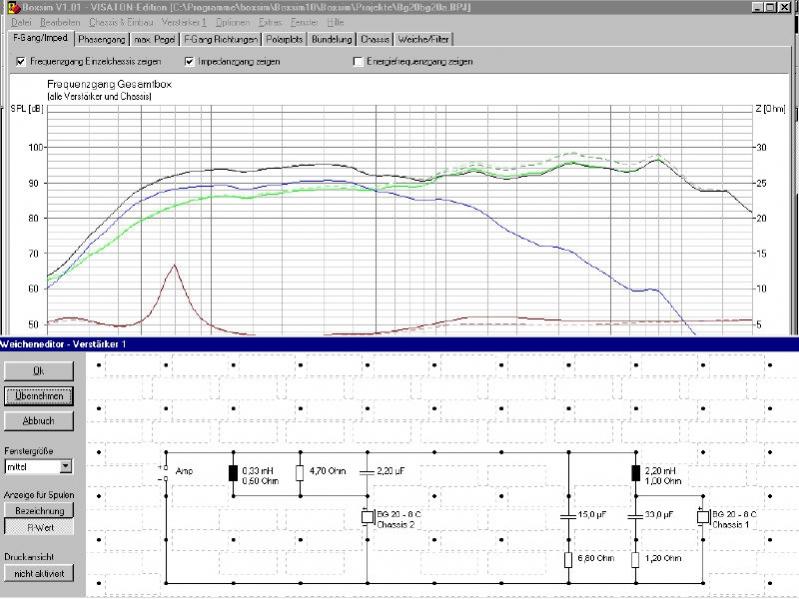Toggle the R-Wert coil display button
The image size is (799, 599).
[39, 526]
